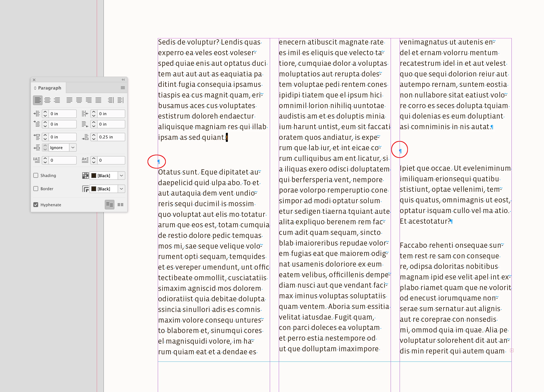544x392 pixels.
Task: Open the Paragraph panel flyout menu
Action: (x=123, y=88)
